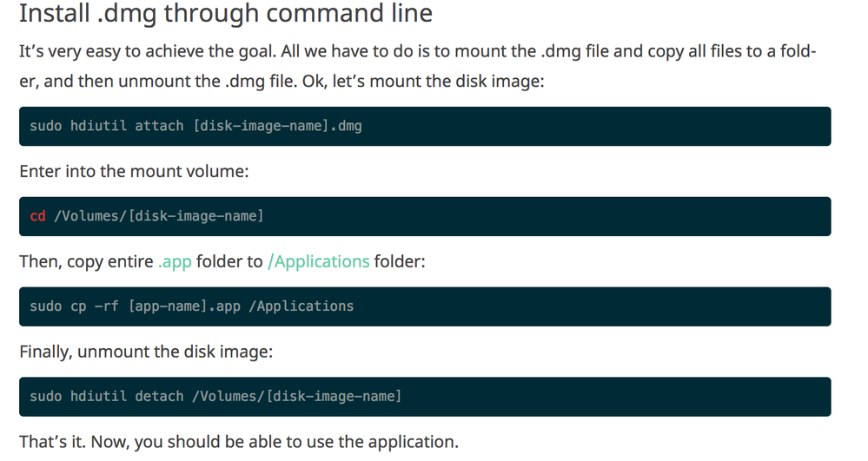This screenshot has height=461, width=868.
Task: Click the red cd keyword
Action: (37, 216)
